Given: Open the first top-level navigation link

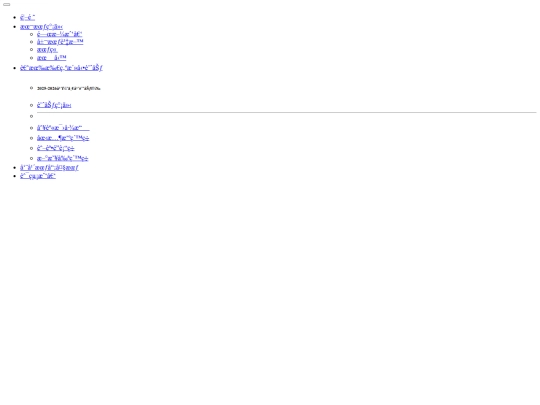Looking at the screenshot, I should click(x=27, y=18).
